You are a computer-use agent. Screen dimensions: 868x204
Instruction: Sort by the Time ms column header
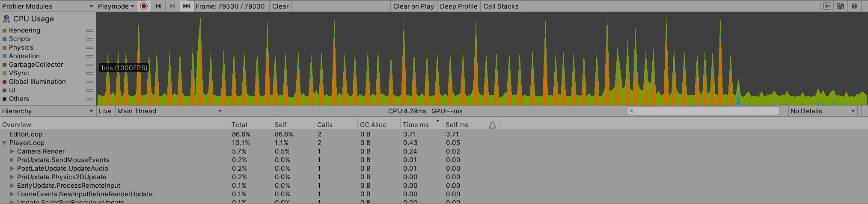pyautogui.click(x=422, y=125)
